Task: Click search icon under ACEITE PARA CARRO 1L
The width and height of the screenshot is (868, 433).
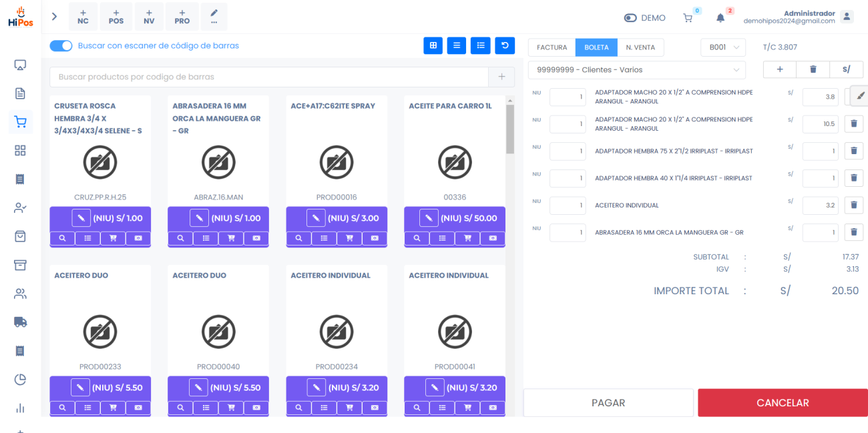Action: (x=417, y=238)
